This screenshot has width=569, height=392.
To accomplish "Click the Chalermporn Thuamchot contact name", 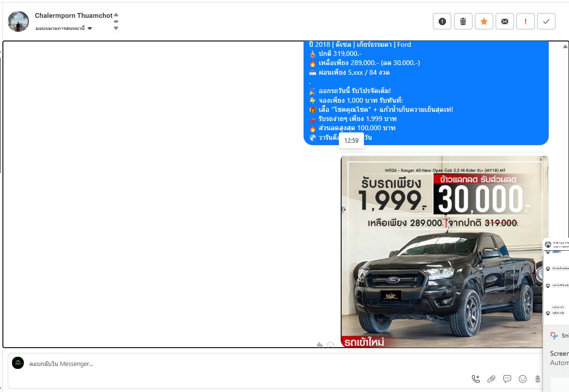I will pos(74,15).
